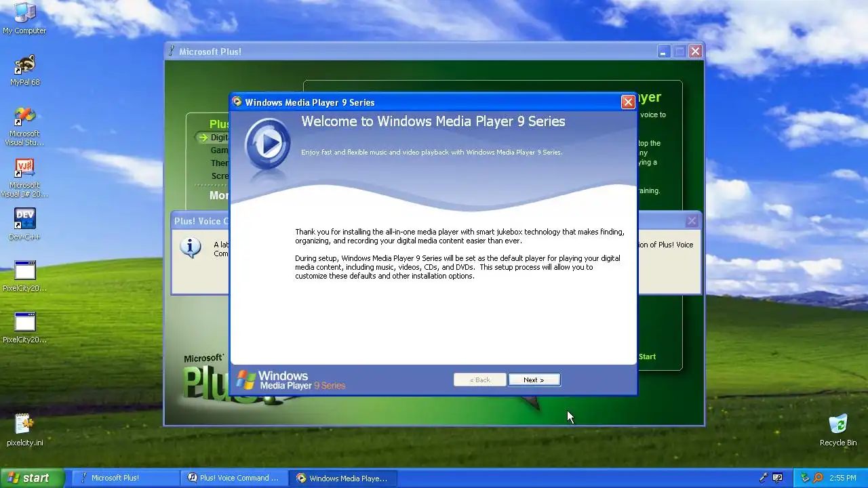This screenshot has width=868, height=488.
Task: Open My Computer desktop icon
Action: tap(24, 18)
